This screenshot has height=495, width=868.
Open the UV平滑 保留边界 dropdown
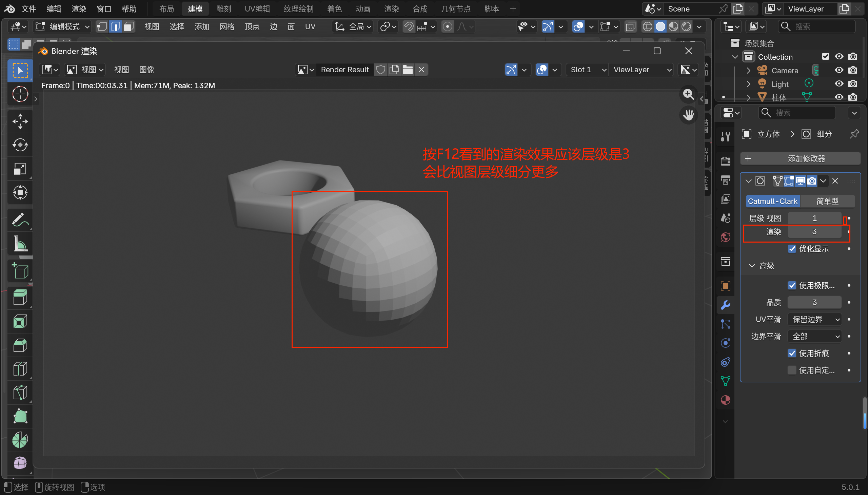[x=815, y=319]
